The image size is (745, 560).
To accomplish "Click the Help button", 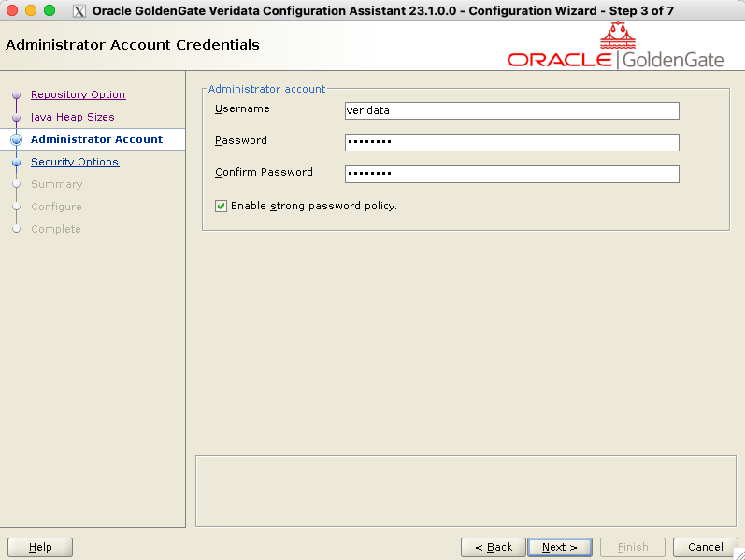I will pyautogui.click(x=40, y=547).
